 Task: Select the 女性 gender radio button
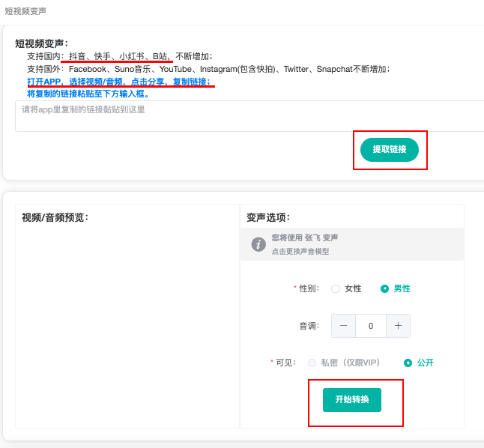336,288
